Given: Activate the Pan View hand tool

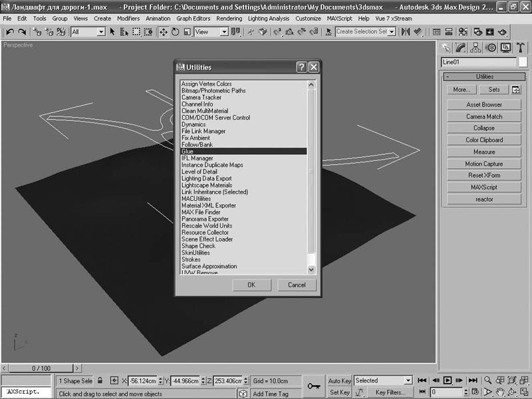Looking at the screenshot, I should tap(499, 392).
